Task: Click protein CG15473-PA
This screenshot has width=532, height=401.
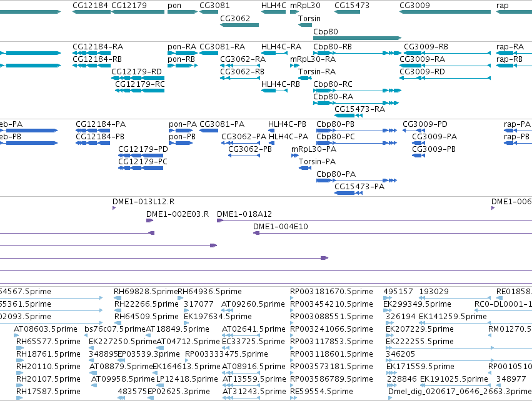Action: [x=359, y=187]
